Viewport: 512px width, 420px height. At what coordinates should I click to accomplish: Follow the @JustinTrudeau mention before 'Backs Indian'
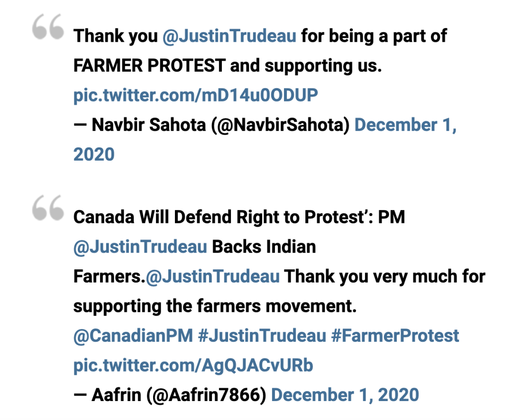140,247
